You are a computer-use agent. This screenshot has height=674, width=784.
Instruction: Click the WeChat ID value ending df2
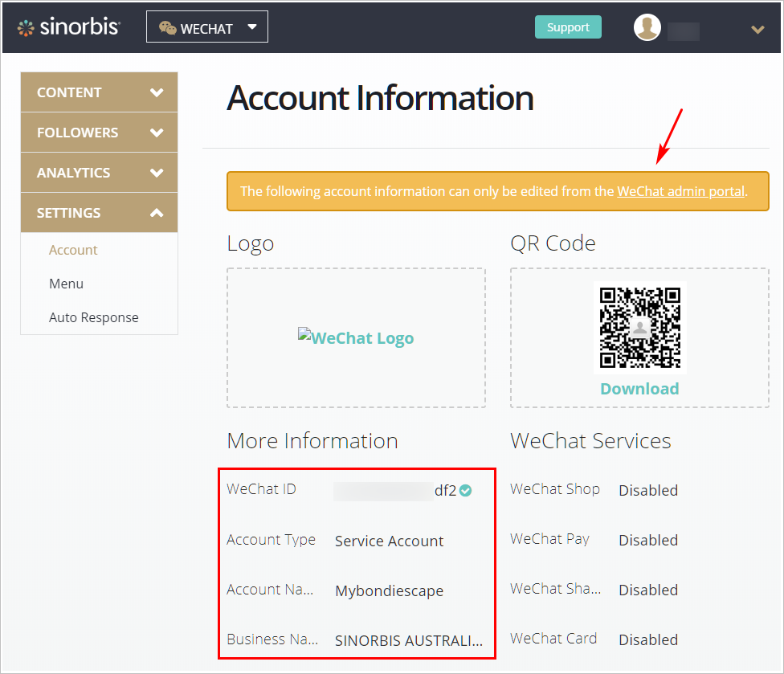click(395, 491)
